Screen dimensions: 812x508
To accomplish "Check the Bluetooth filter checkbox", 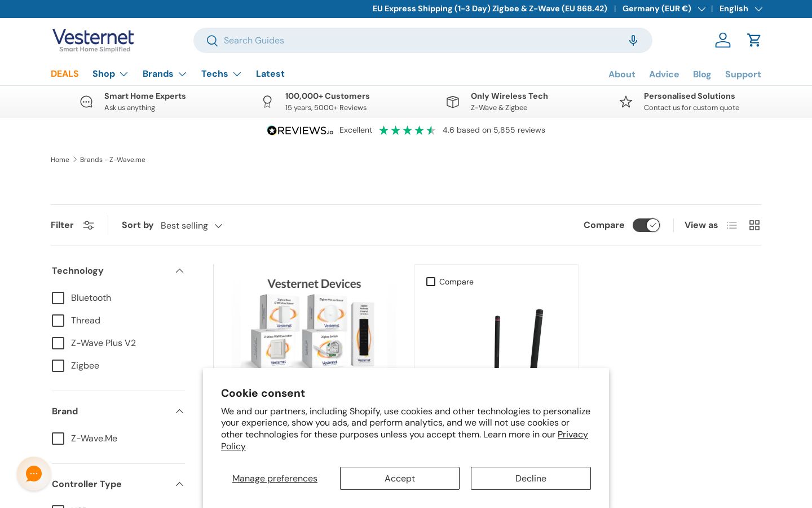I will click(x=58, y=298).
